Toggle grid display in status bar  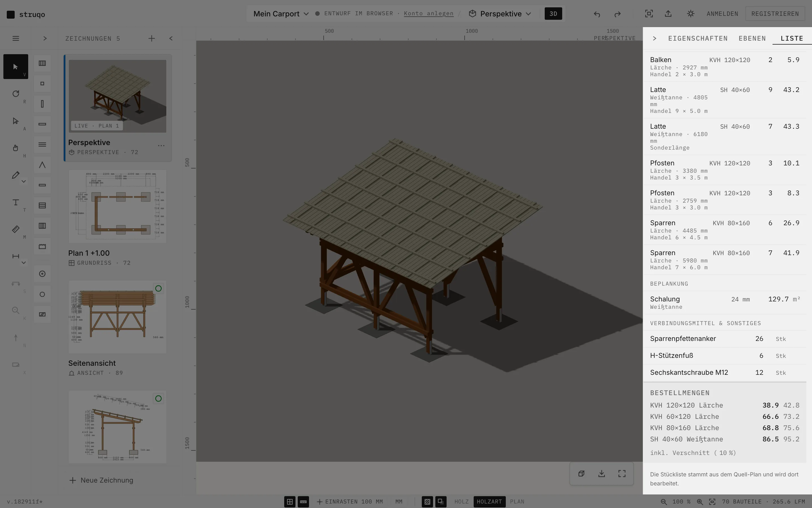tap(290, 502)
